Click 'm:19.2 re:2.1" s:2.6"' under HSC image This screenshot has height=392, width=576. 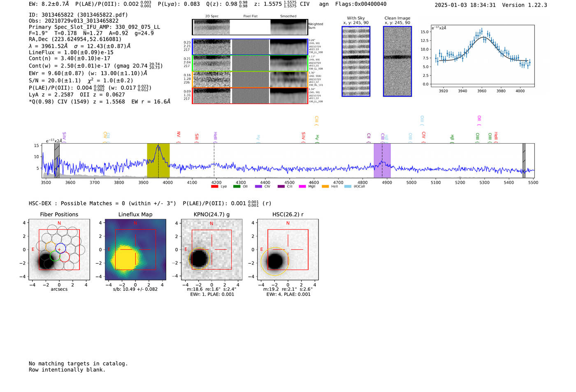[x=288, y=289]
